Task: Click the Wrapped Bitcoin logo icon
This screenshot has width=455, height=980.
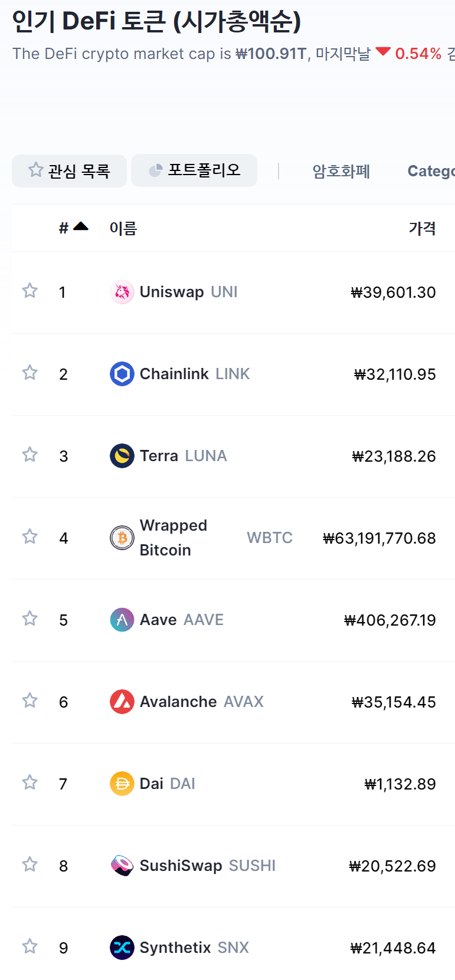Action: tap(122, 538)
